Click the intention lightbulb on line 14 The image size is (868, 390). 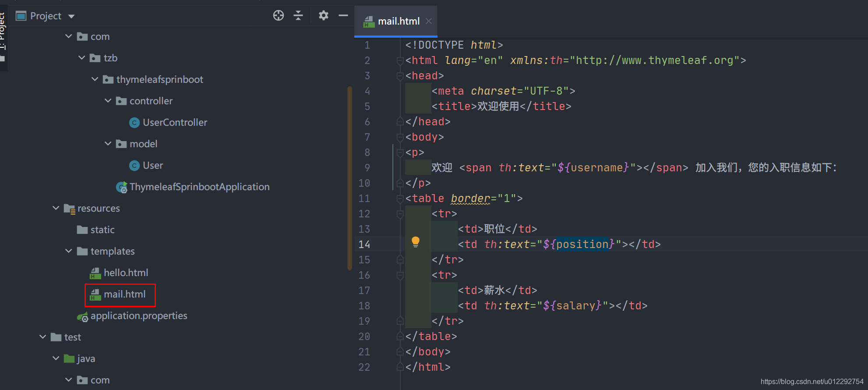point(416,242)
